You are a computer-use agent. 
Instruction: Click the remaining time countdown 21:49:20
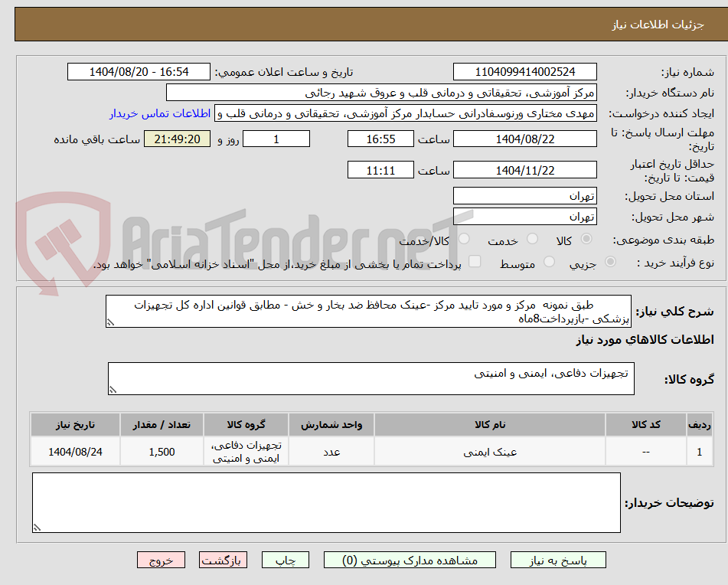176,139
